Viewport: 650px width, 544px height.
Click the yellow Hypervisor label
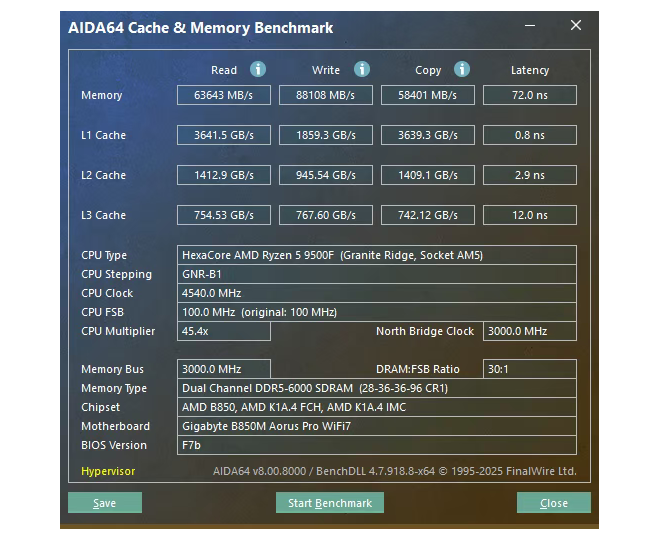coord(108,471)
